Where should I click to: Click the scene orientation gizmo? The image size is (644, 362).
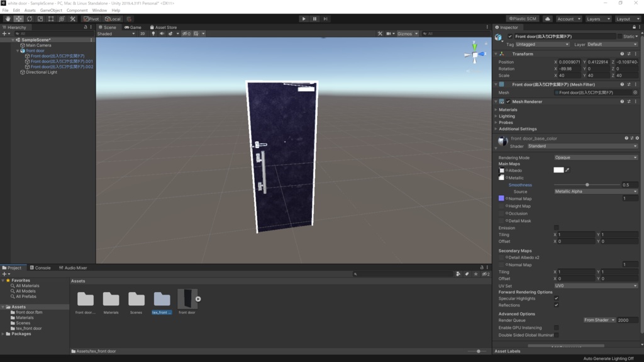[474, 54]
